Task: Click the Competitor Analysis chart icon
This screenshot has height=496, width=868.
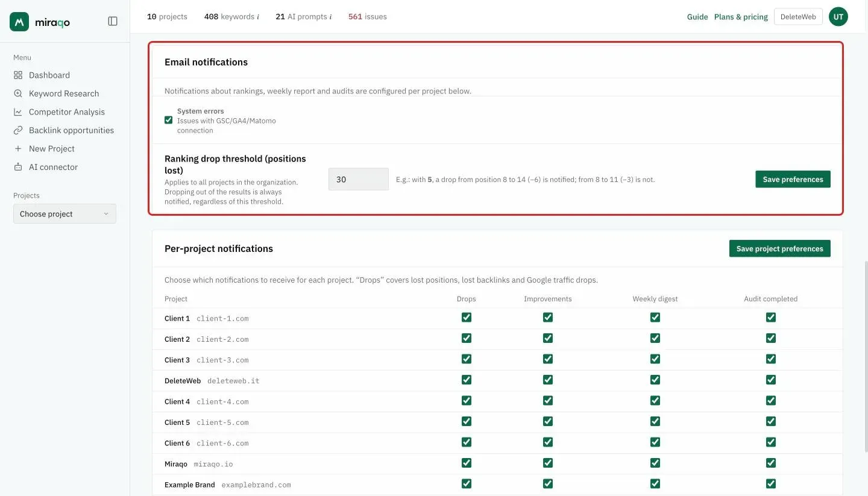Action: (x=18, y=112)
